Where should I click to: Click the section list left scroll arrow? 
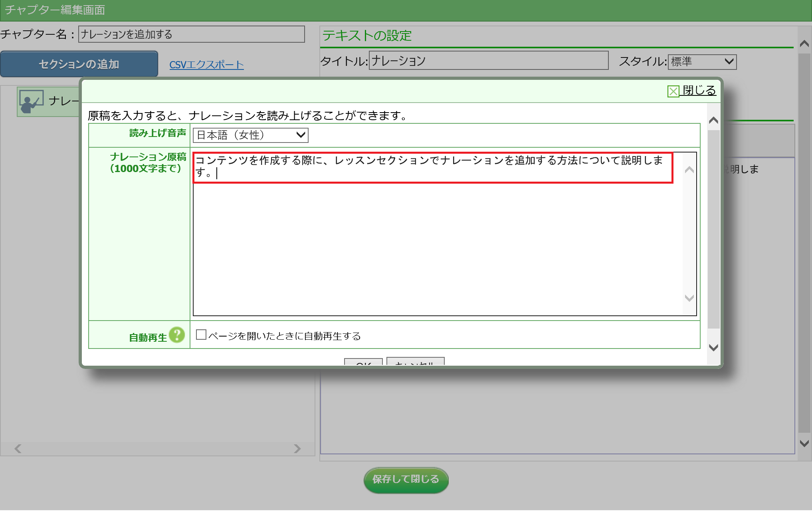coord(18,449)
